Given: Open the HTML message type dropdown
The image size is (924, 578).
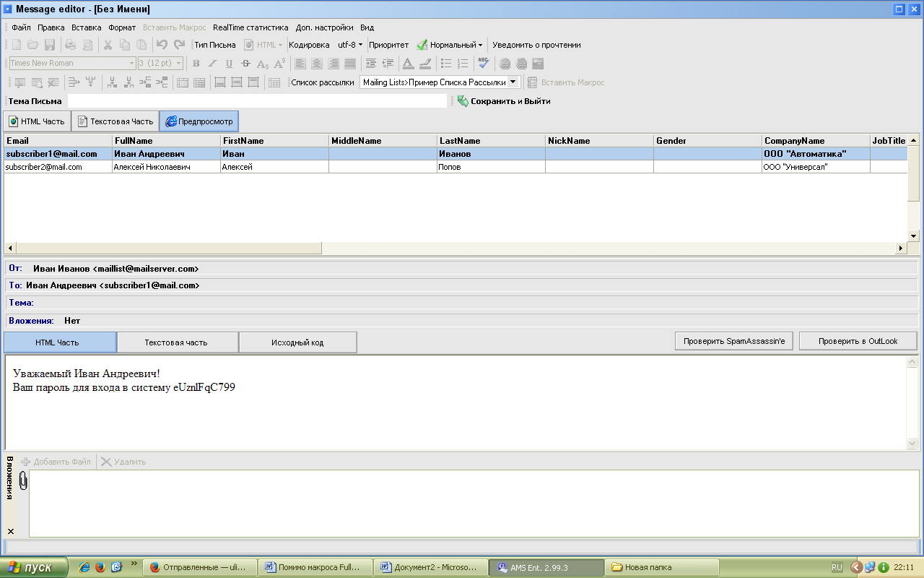Looking at the screenshot, I should [264, 45].
